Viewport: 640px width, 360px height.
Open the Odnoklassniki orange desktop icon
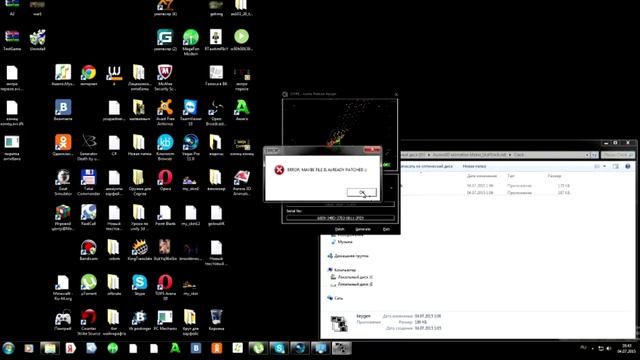(x=63, y=145)
